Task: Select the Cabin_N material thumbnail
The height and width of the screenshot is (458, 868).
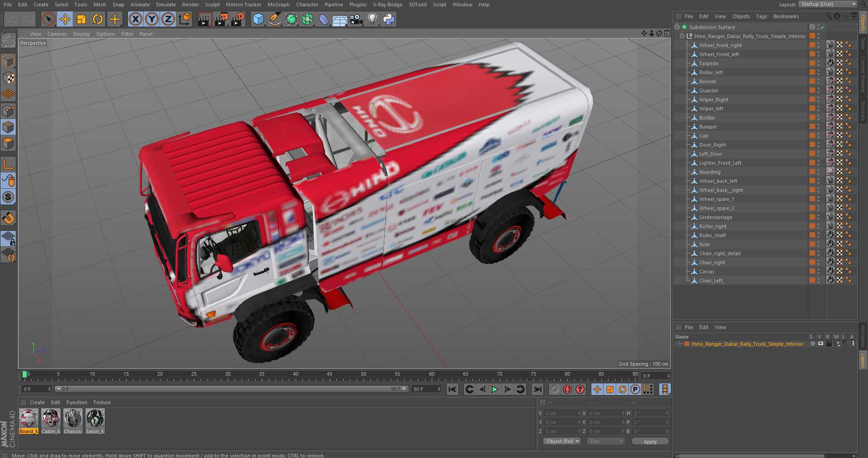Action: pos(51,421)
